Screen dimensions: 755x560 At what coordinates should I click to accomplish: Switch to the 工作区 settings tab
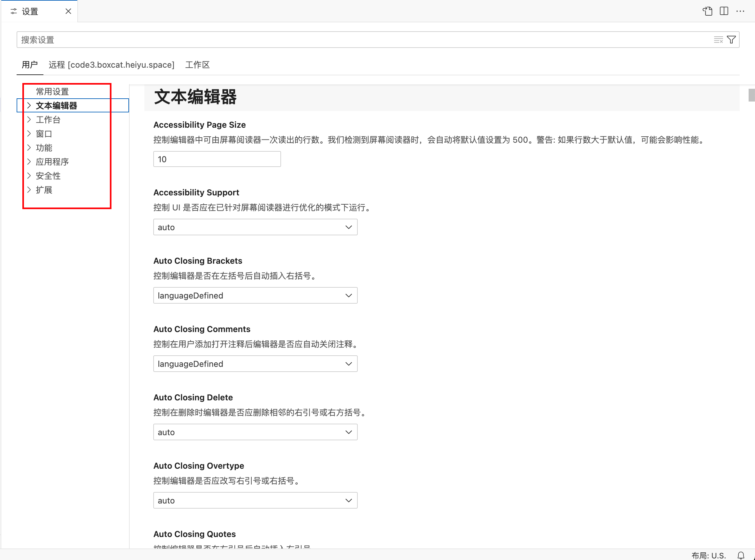click(197, 65)
